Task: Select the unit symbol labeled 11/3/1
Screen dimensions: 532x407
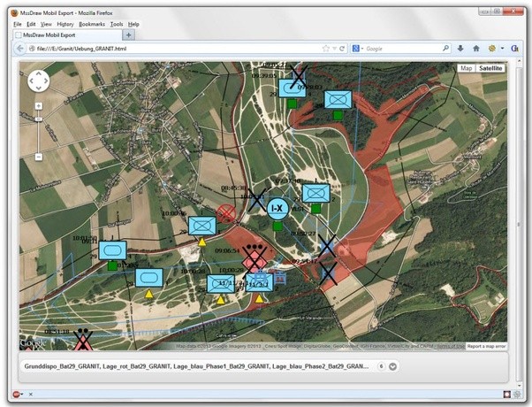Action: pyautogui.click(x=259, y=283)
